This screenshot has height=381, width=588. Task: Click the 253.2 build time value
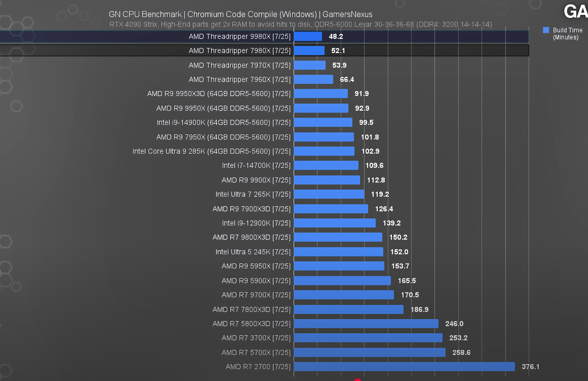458,338
